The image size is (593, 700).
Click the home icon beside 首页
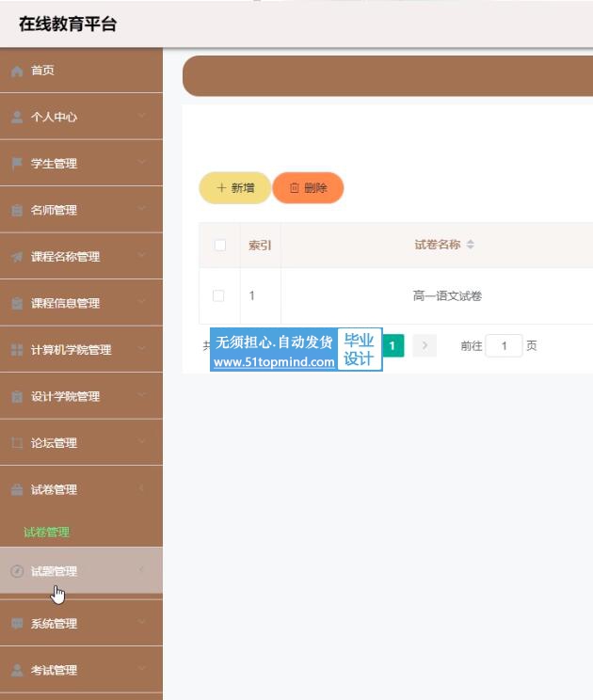pyautogui.click(x=17, y=71)
